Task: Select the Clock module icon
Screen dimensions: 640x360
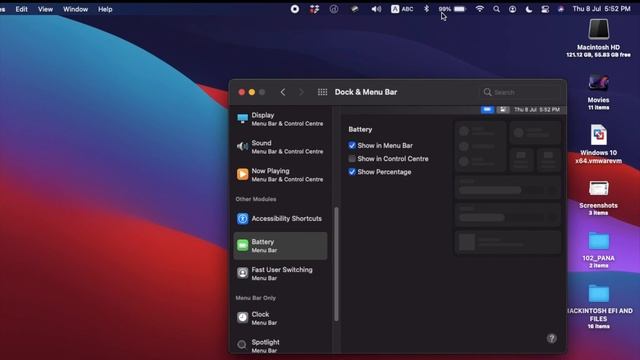Action: (242, 318)
